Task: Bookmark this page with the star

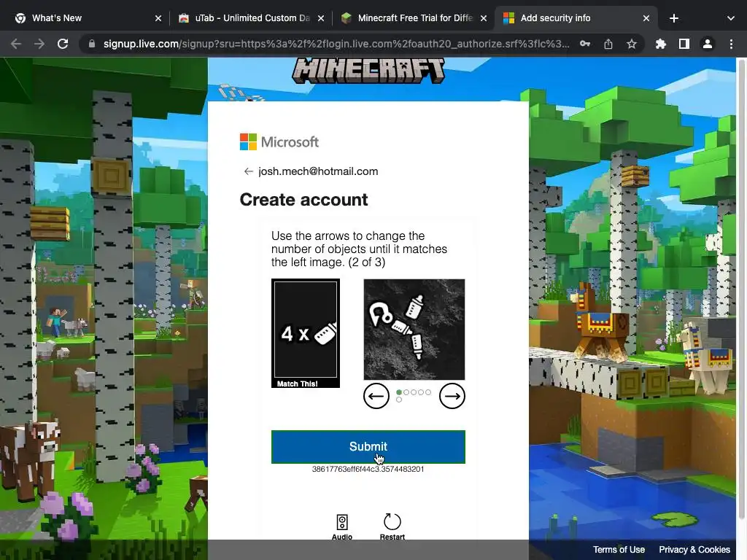Action: point(632,44)
